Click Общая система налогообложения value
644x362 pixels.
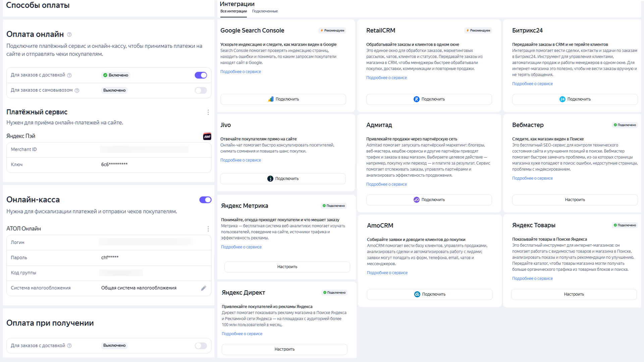[x=139, y=288]
